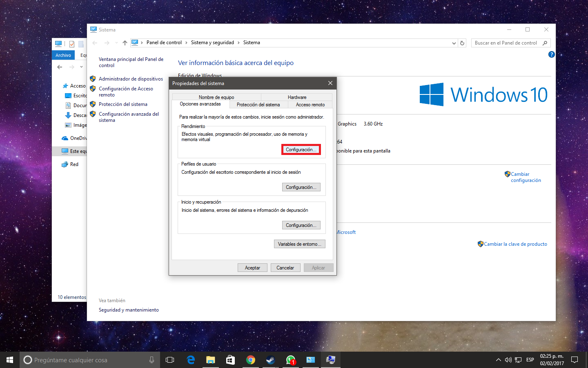
Task: Open Configuración de Acceso remoto link
Action: click(x=126, y=92)
